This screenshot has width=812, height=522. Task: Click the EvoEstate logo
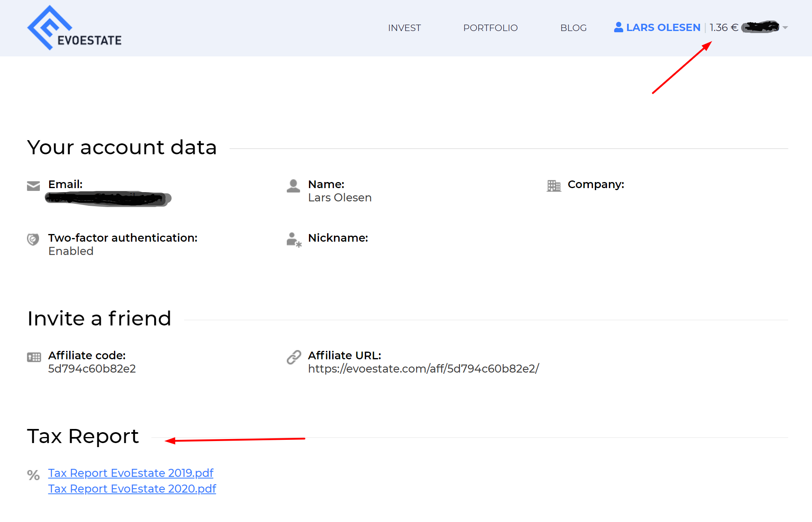(75, 28)
